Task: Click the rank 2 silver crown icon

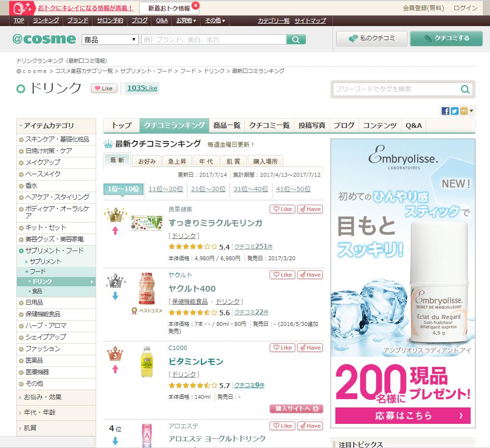Action: (115, 280)
